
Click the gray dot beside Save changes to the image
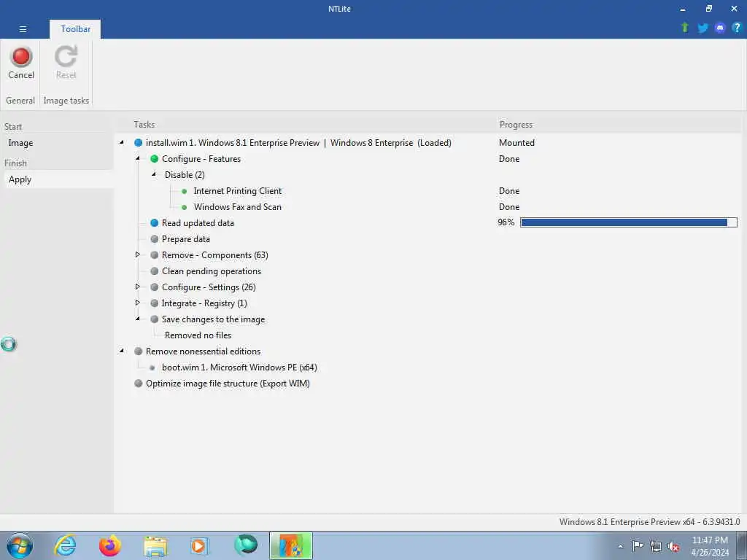[x=155, y=319]
